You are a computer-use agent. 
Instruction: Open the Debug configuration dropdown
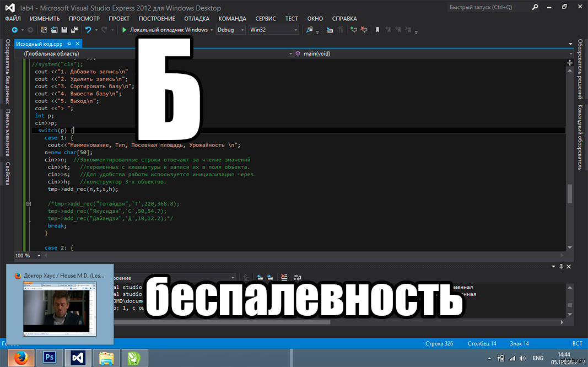[x=230, y=30]
